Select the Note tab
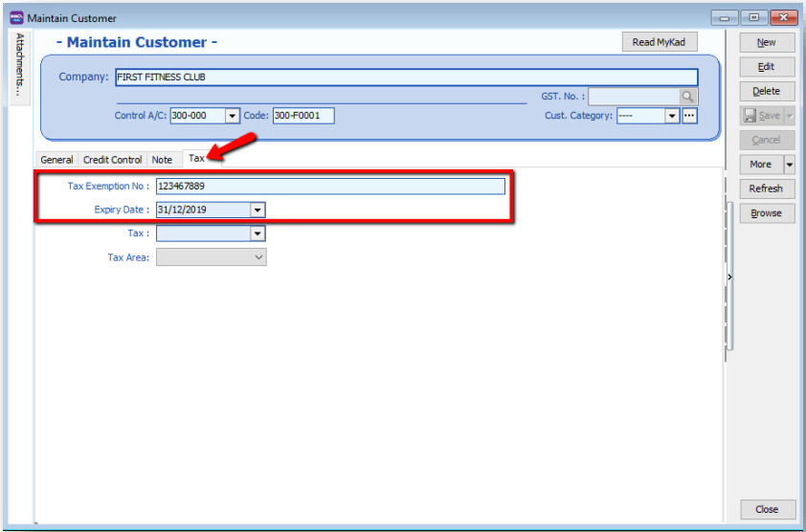The width and height of the screenshot is (806, 532). click(162, 160)
